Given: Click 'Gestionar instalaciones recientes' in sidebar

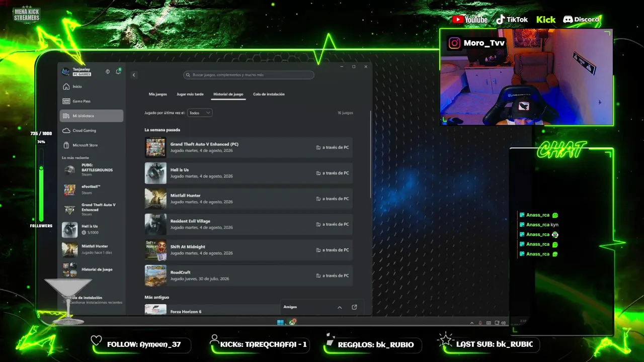Looking at the screenshot, I should [96, 303].
